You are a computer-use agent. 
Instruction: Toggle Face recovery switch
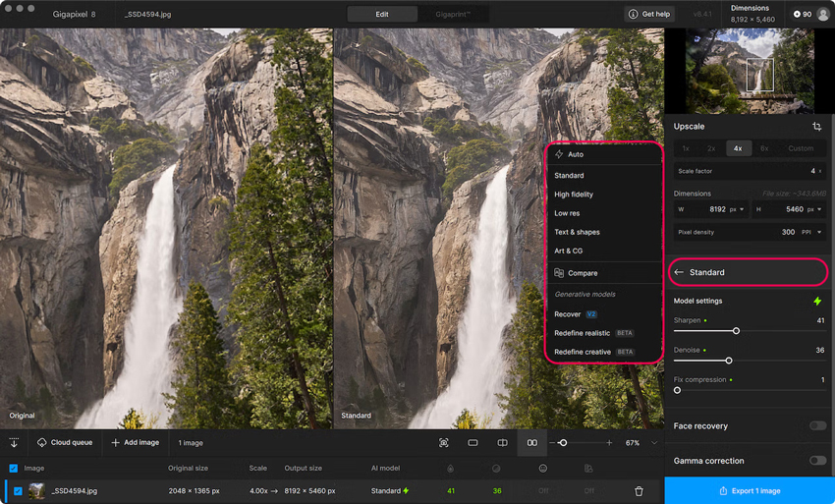coord(817,425)
